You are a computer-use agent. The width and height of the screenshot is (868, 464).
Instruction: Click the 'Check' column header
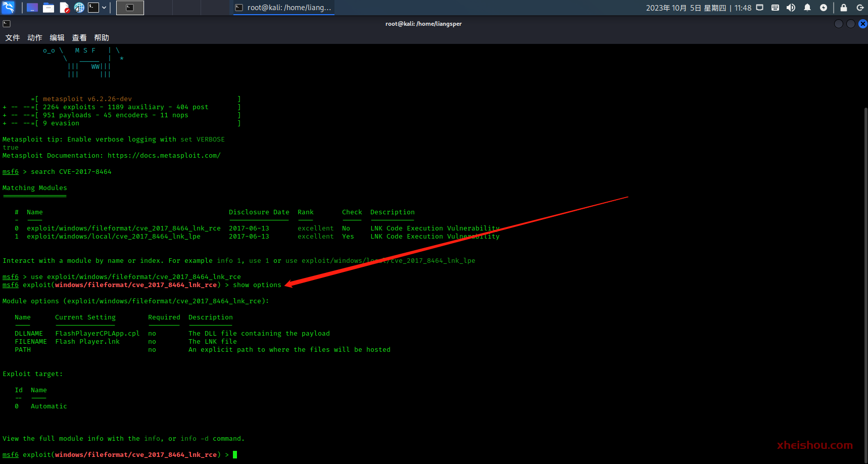tap(352, 212)
